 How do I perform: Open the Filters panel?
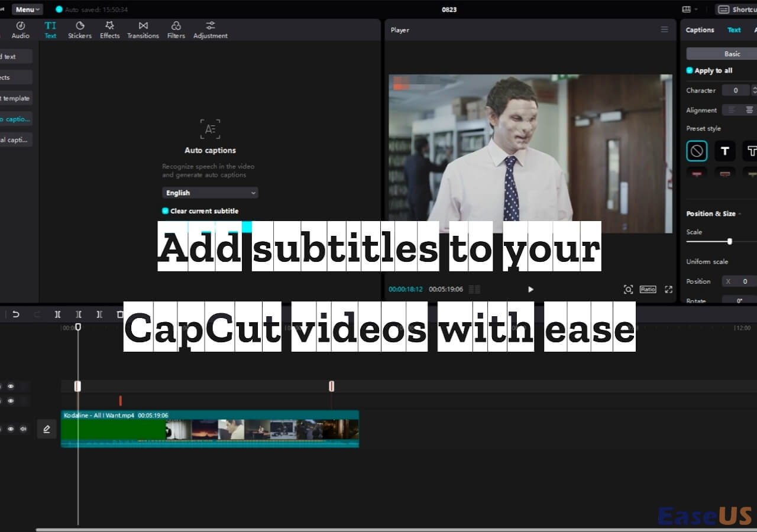click(x=176, y=30)
